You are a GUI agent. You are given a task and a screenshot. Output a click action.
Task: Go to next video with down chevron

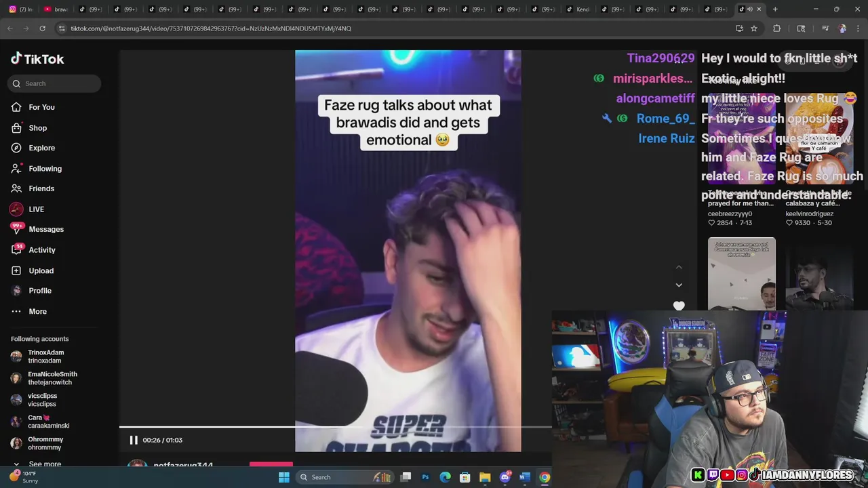(x=679, y=285)
